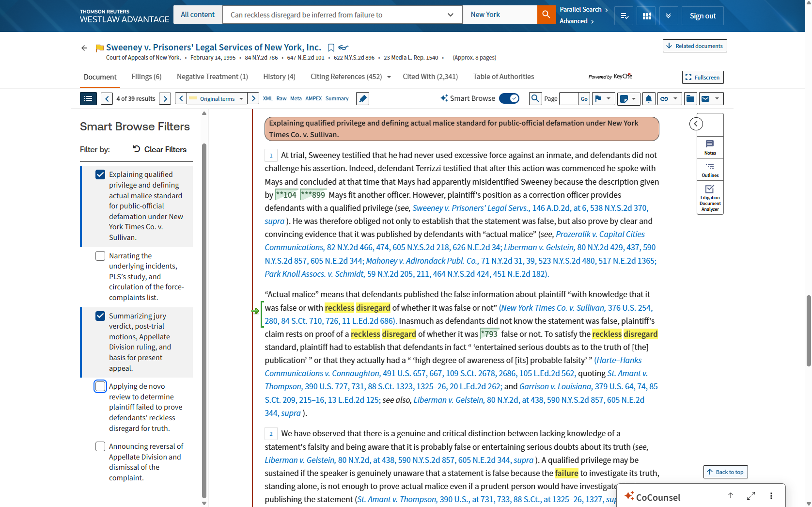The image size is (812, 507).
Task: Check 'Announcing reversal of Appellate Division' filter
Action: [100, 446]
